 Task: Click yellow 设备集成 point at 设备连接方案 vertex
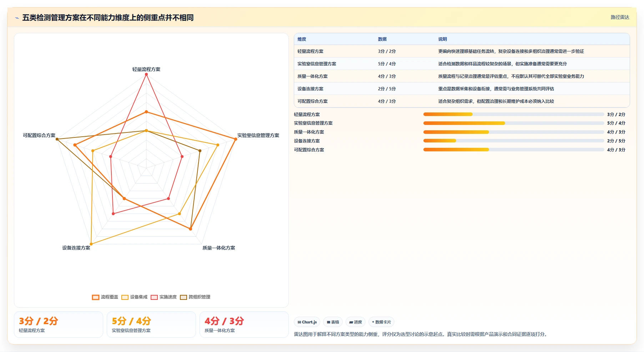[91, 244]
